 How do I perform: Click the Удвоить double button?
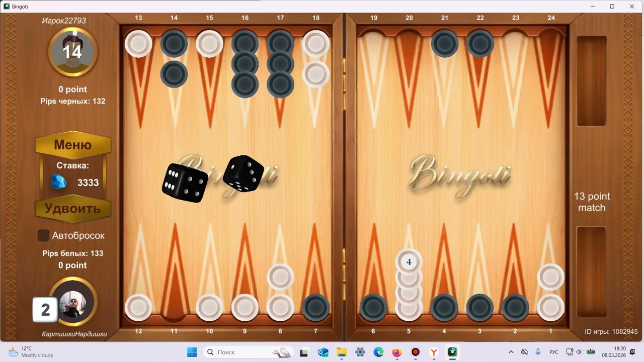coord(73,209)
